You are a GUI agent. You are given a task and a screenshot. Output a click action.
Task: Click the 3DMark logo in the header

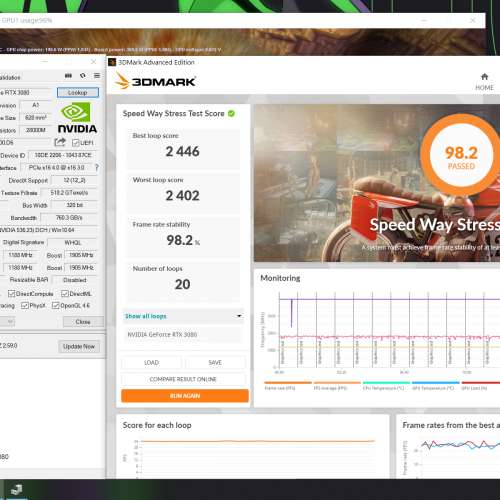coord(155,81)
